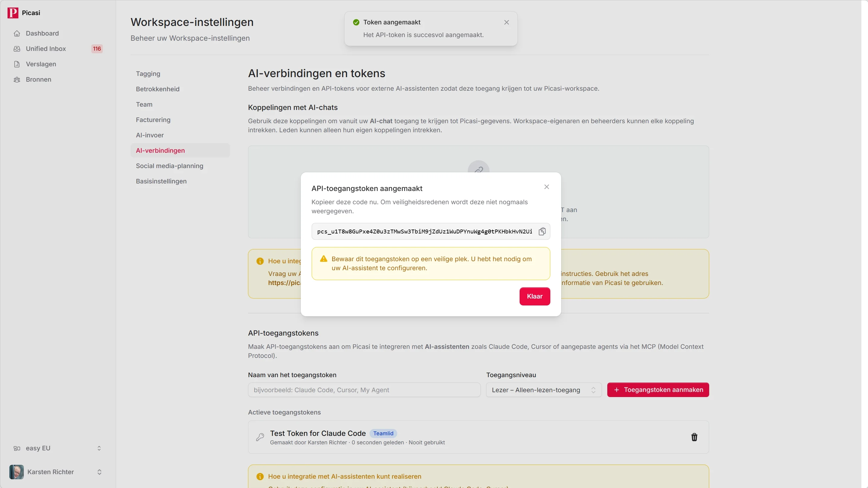Click the Koppelingen met AI-chats heading
868x488 pixels.
292,108
